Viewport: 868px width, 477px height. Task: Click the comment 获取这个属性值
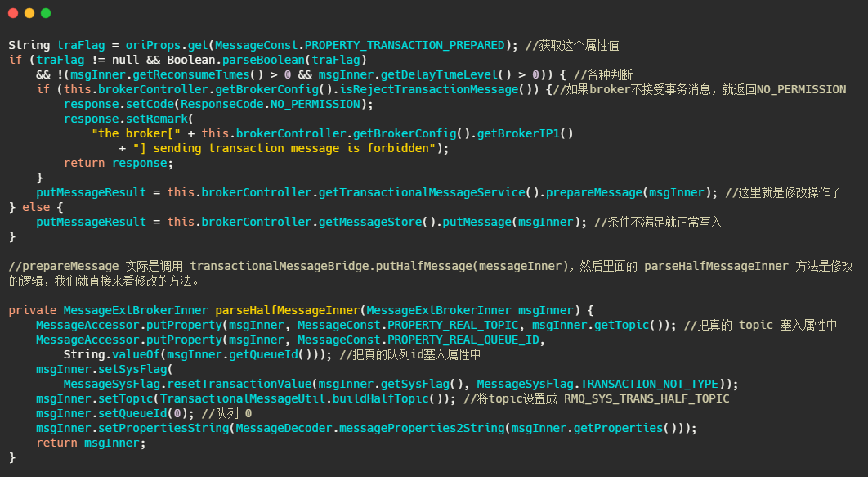(x=572, y=46)
